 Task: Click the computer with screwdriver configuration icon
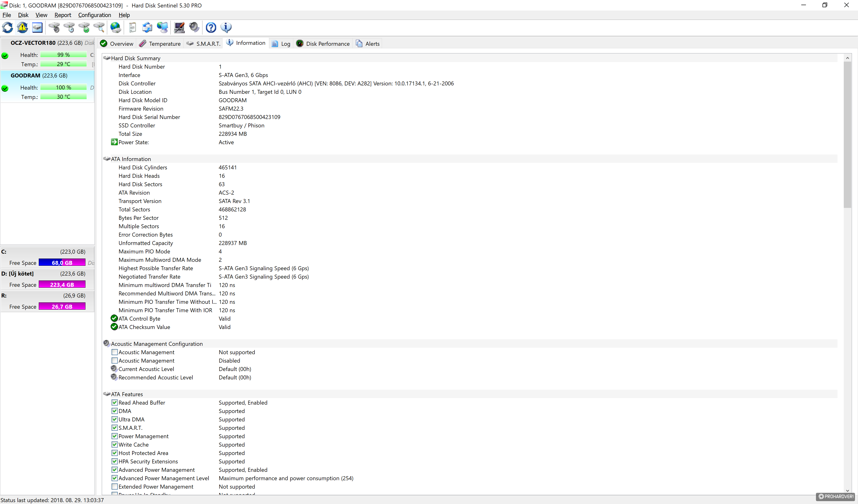coord(179,27)
